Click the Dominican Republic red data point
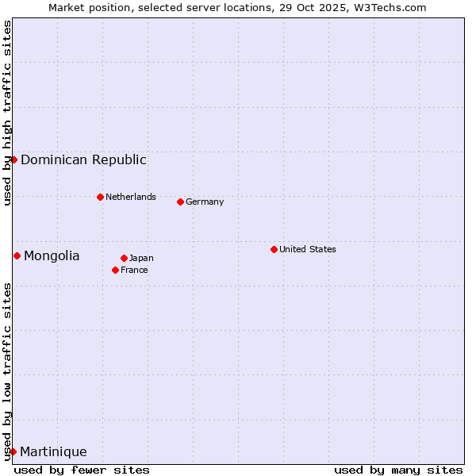The width and height of the screenshot is (476, 476). [x=13, y=159]
